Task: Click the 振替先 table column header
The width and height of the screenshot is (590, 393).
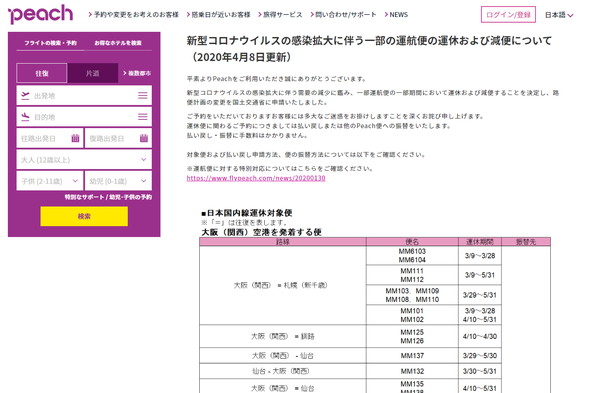Action: coord(526,242)
